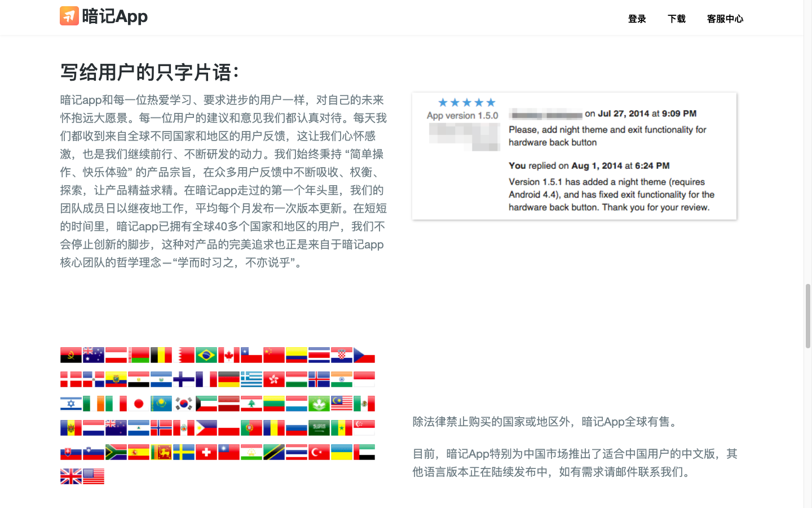Select the Ukraine flag
Screen dimensions: 812x508
(x=342, y=452)
